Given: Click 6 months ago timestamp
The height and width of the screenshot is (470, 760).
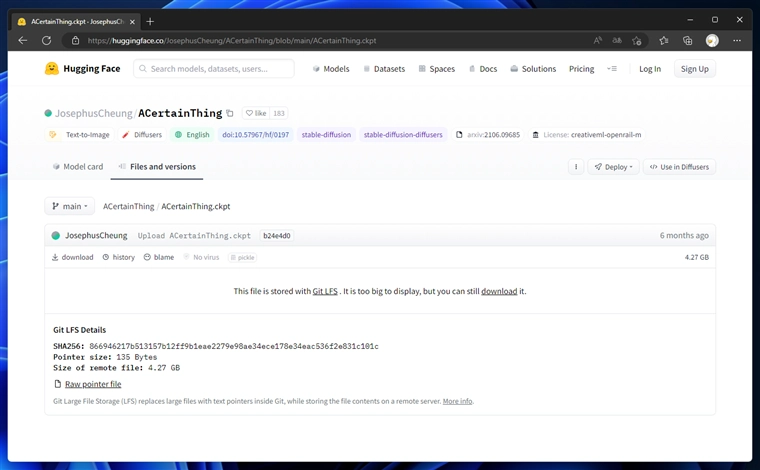Looking at the screenshot, I should 684,235.
